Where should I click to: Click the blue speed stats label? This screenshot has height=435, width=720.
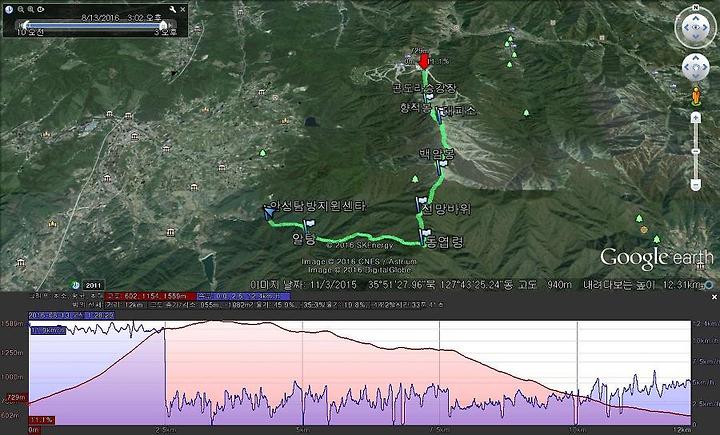(x=244, y=296)
